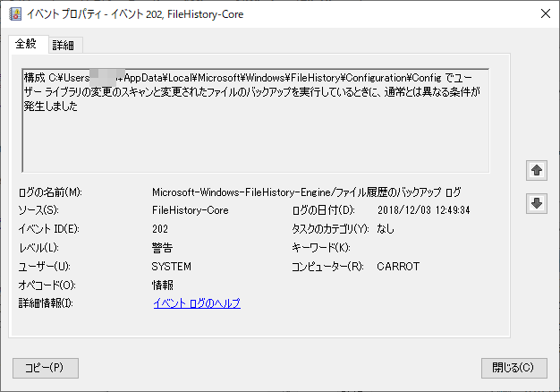
Task: Click the event ID value 202
Action: pos(161,229)
